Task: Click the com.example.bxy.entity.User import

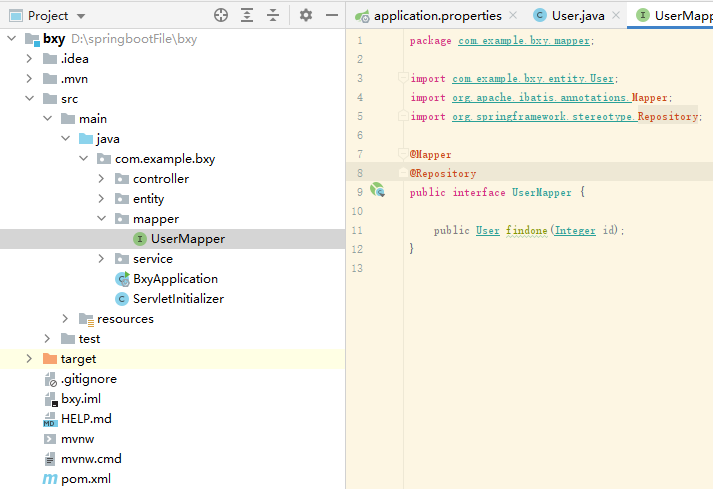Action: tap(533, 79)
